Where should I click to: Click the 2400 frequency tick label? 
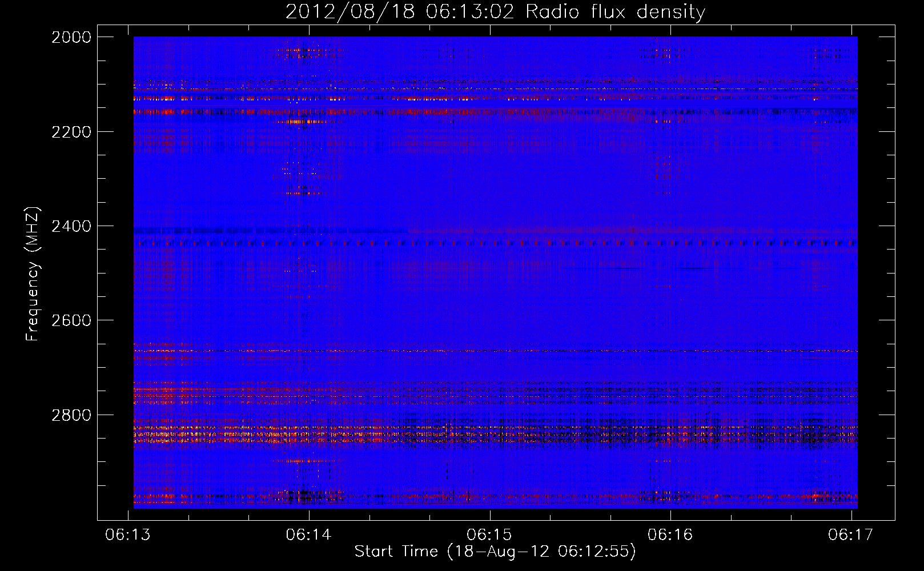click(71, 226)
